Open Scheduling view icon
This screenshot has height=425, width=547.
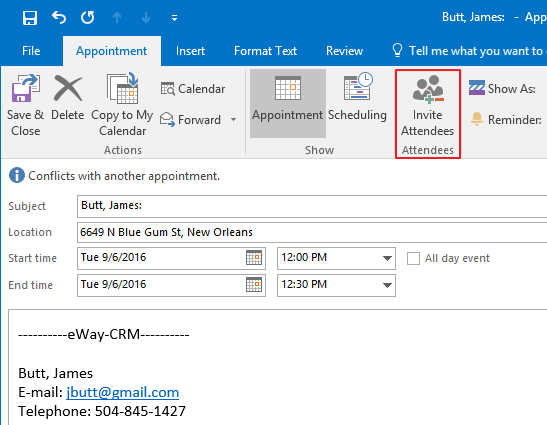point(358,87)
